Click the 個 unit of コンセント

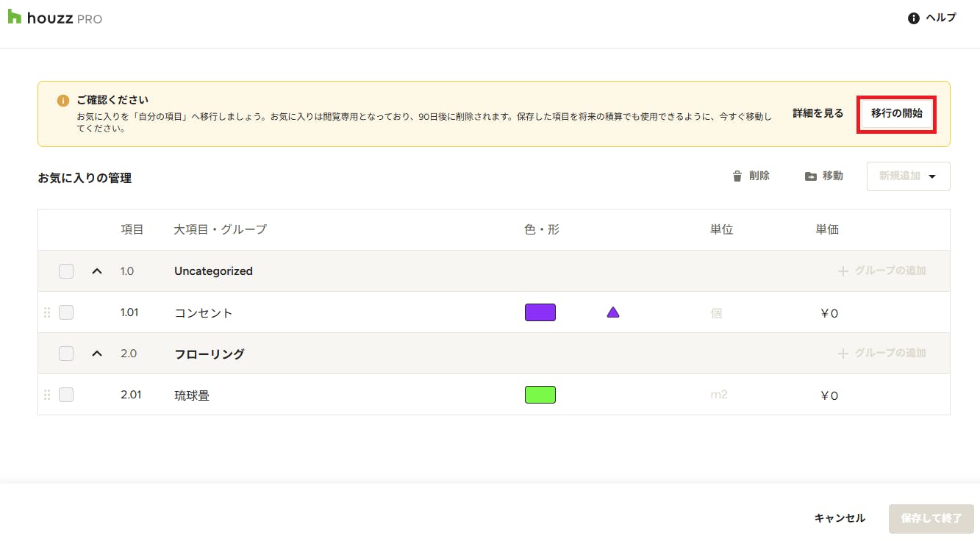(x=716, y=312)
